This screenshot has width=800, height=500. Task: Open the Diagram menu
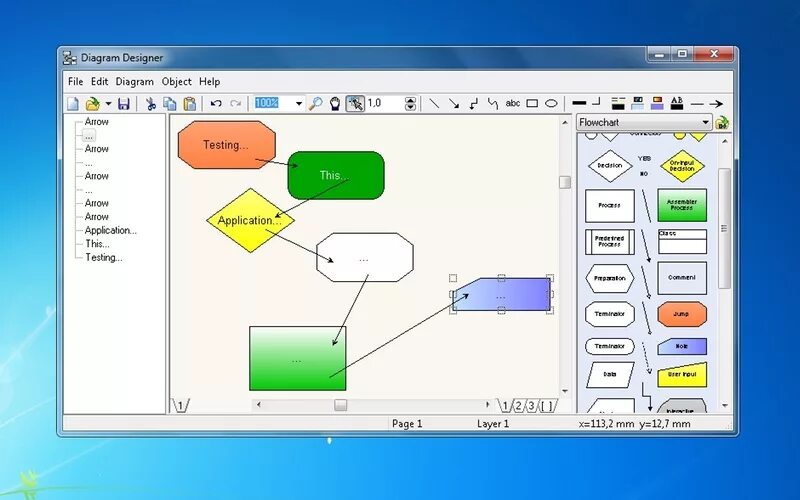(x=135, y=82)
